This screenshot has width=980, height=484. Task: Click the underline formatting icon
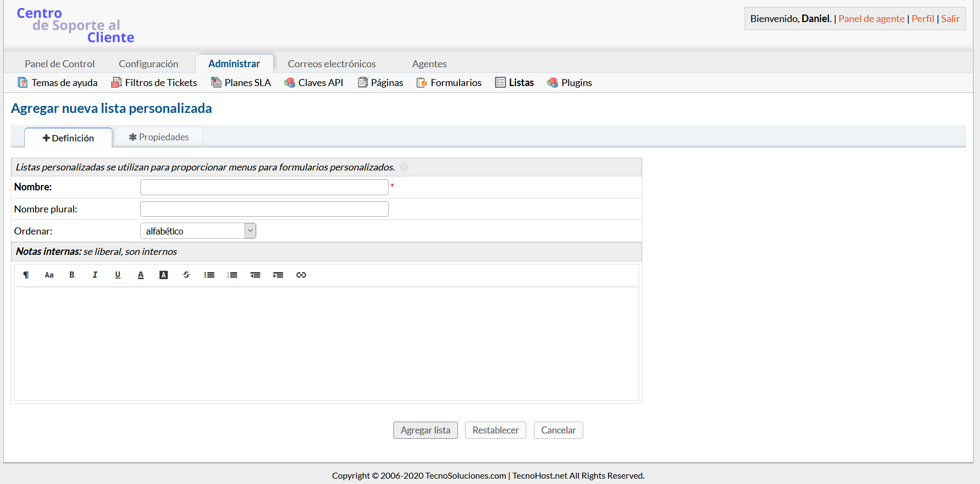[118, 275]
